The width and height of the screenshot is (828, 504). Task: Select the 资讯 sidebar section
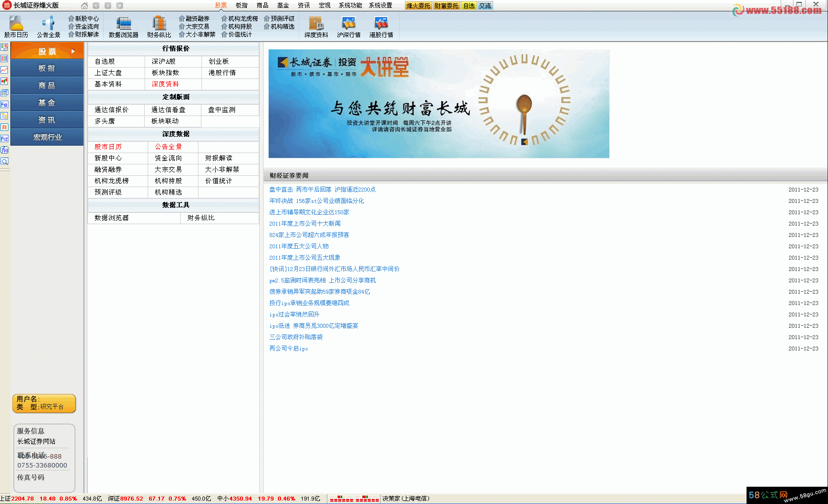tap(47, 120)
